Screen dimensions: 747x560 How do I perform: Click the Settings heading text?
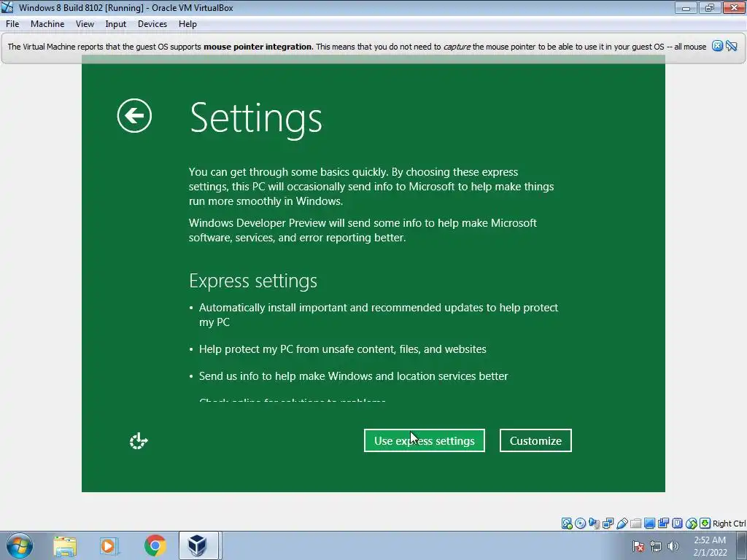pyautogui.click(x=256, y=119)
